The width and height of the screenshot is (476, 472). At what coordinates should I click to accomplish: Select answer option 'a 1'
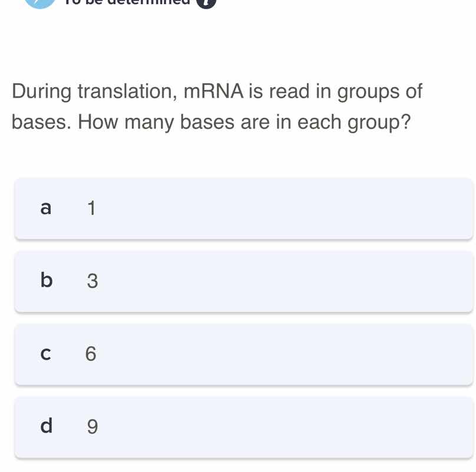tap(244, 208)
